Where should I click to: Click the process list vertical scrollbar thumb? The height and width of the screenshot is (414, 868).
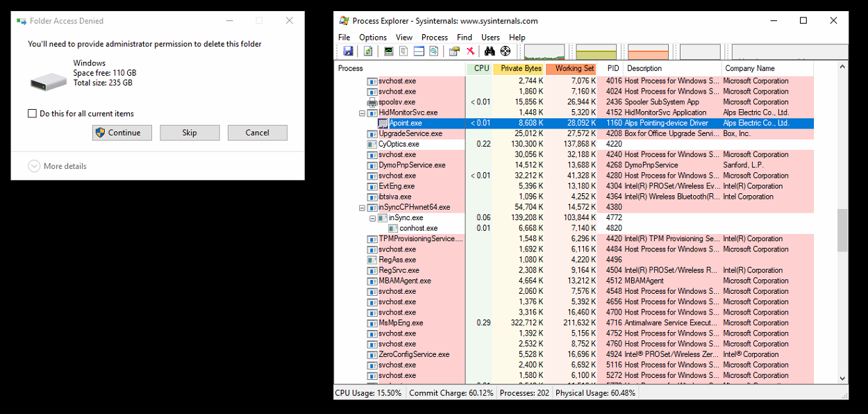tap(843, 230)
